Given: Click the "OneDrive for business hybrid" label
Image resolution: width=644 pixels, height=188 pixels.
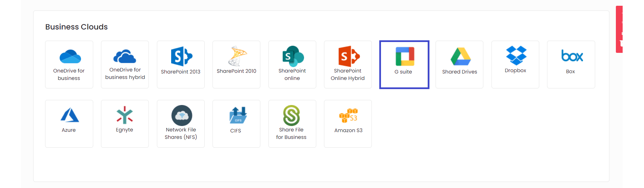Looking at the screenshot, I should pyautogui.click(x=125, y=74).
